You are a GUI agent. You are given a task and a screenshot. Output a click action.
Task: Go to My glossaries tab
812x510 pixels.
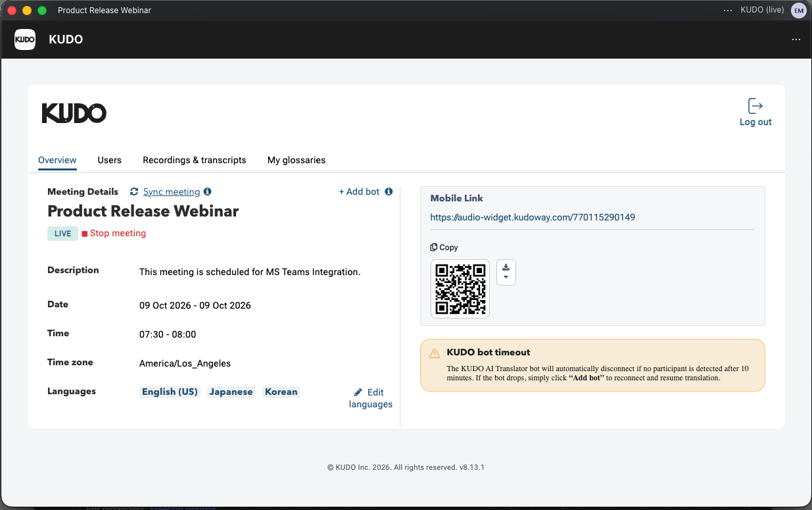pos(297,160)
